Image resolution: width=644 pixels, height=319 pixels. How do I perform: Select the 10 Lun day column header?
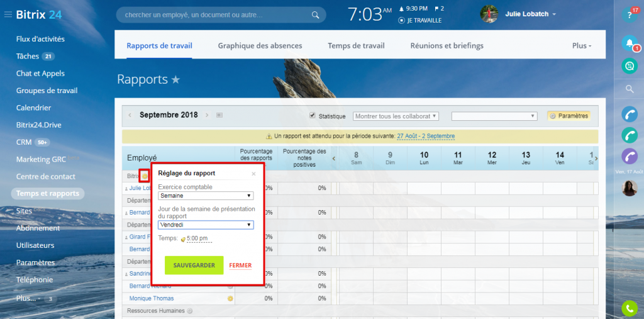click(425, 158)
